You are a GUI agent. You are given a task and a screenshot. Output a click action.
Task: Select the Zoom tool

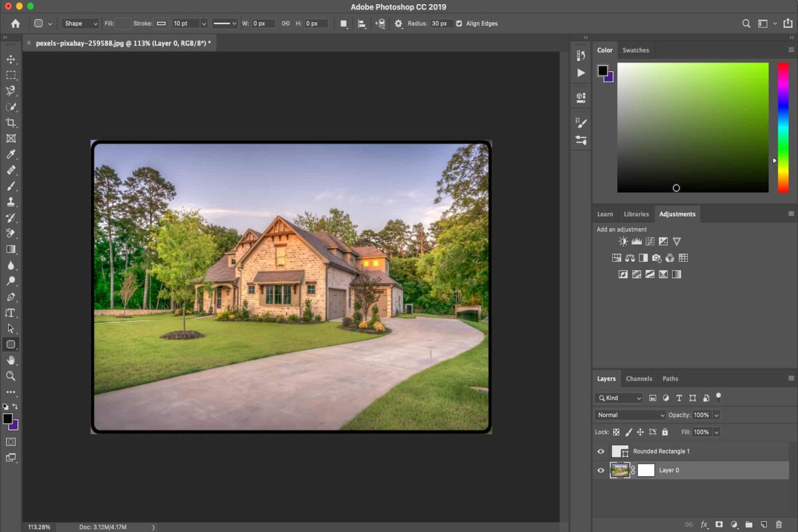11,376
